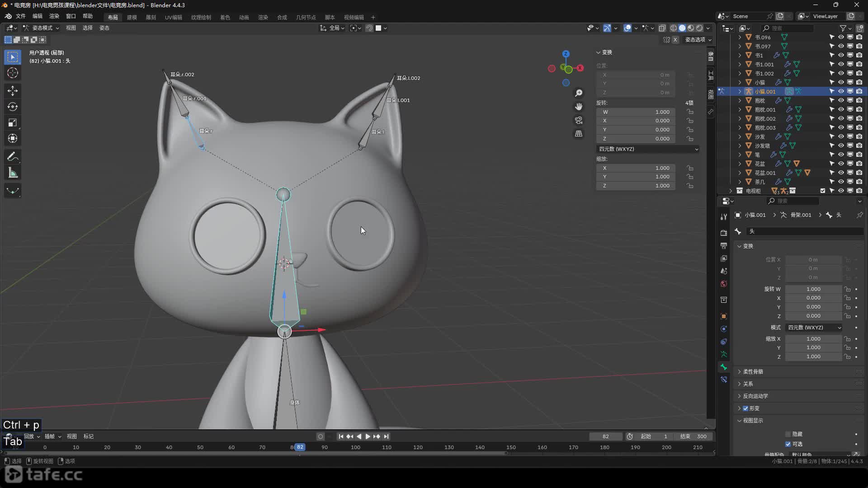This screenshot has width=868, height=488.
Task: Open the Bone properties tab icon
Action: pos(724,367)
